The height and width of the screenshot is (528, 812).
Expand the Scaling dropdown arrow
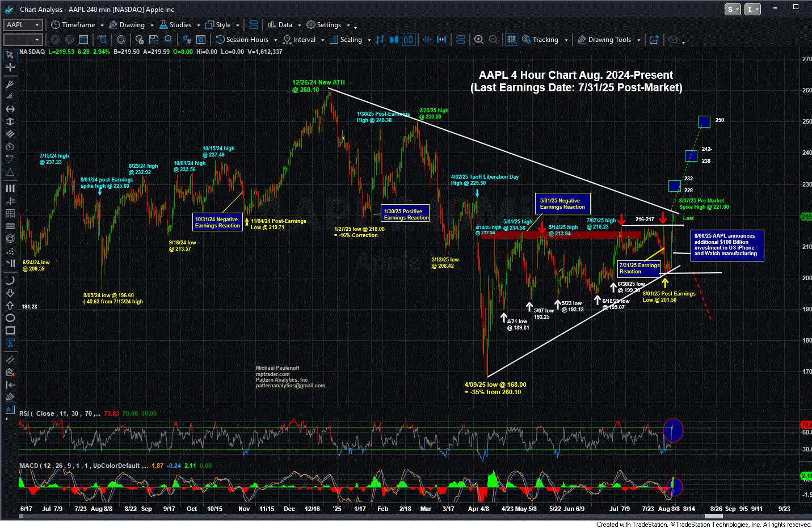point(369,40)
